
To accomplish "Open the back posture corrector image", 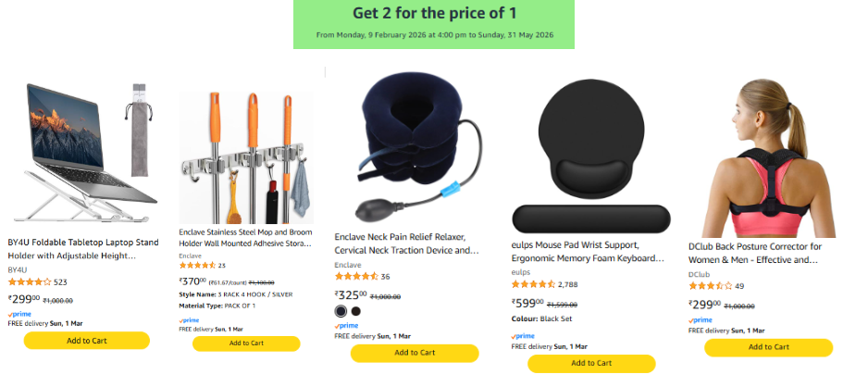I will pos(768,158).
